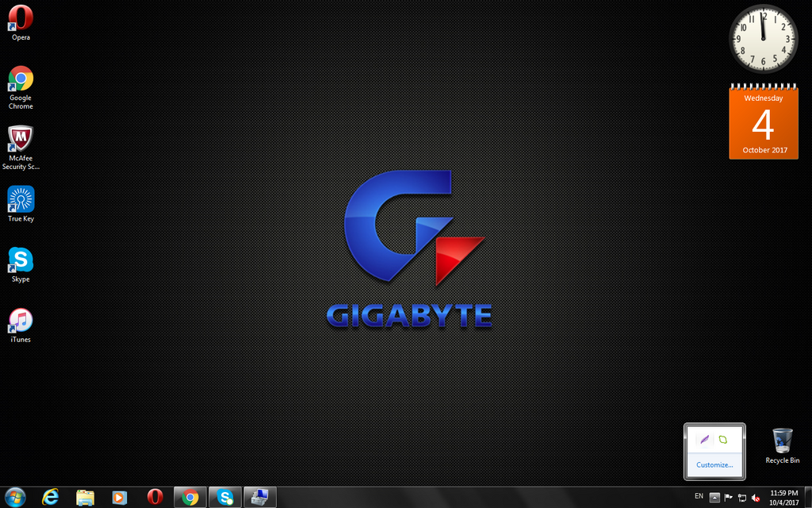Open the EN input language selector
This screenshot has height=508, width=812.
point(699,497)
